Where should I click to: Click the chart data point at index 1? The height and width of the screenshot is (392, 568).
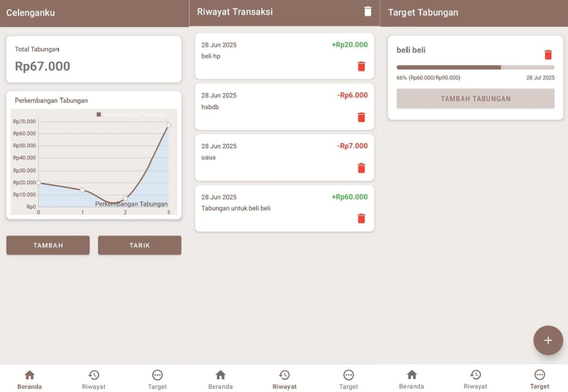click(x=82, y=190)
